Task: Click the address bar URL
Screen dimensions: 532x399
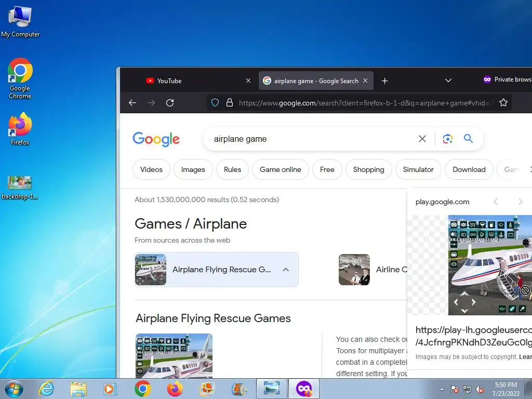Action: pyautogui.click(x=366, y=103)
